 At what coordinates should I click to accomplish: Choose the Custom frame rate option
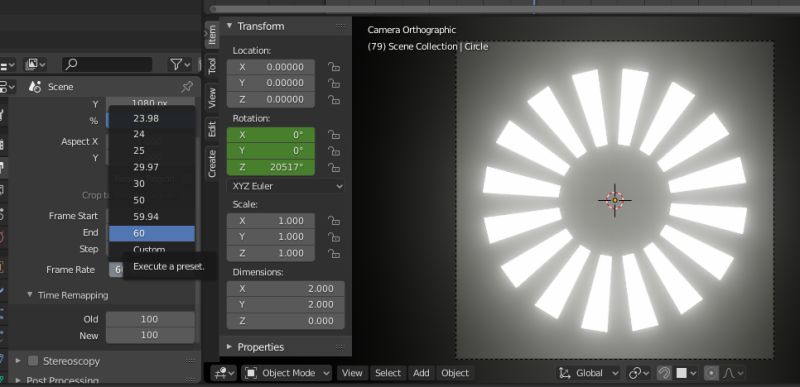[x=152, y=249]
